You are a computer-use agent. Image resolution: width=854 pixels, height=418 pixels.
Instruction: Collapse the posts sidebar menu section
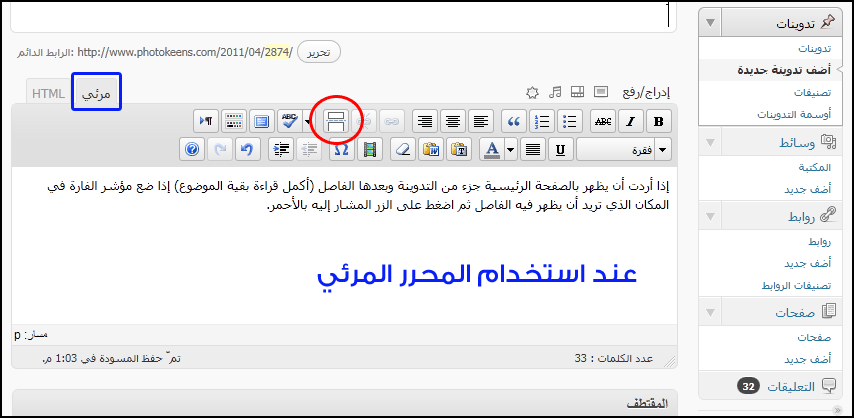tap(710, 22)
